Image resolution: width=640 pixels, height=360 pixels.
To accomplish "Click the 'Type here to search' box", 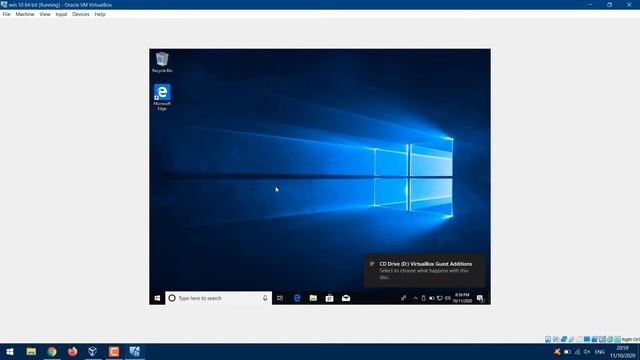I will tap(218, 298).
